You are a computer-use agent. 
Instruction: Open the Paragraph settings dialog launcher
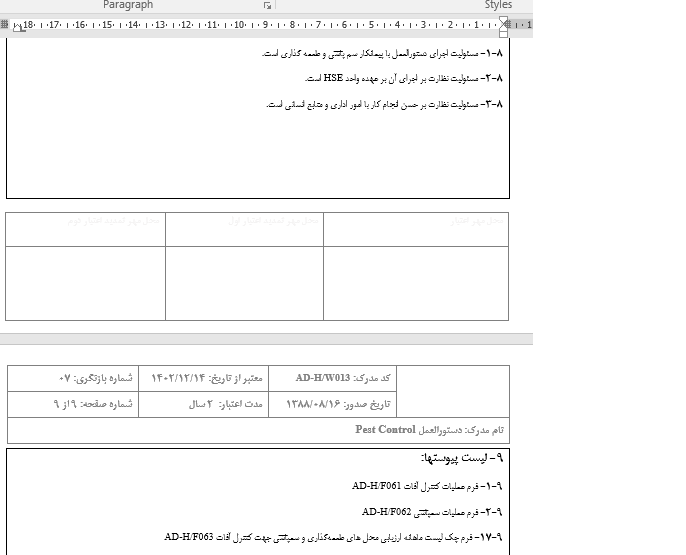pos(267,6)
